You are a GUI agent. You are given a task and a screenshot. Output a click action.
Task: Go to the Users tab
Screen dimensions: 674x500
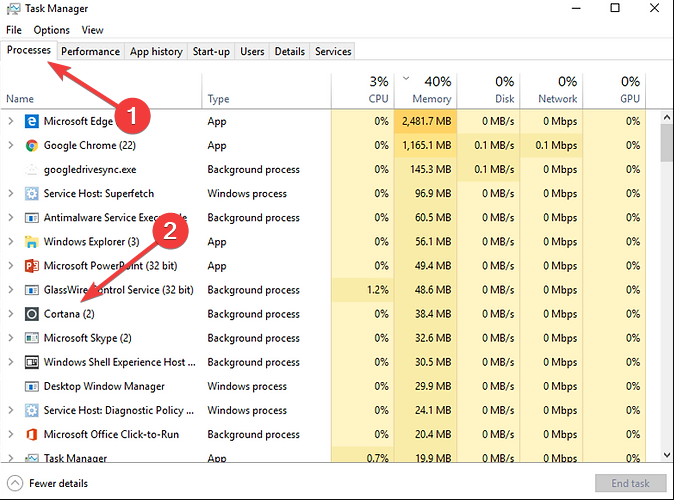click(x=252, y=52)
